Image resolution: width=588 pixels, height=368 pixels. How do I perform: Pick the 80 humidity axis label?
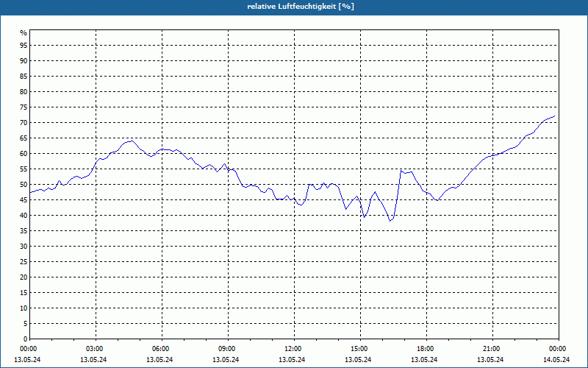click(24, 91)
